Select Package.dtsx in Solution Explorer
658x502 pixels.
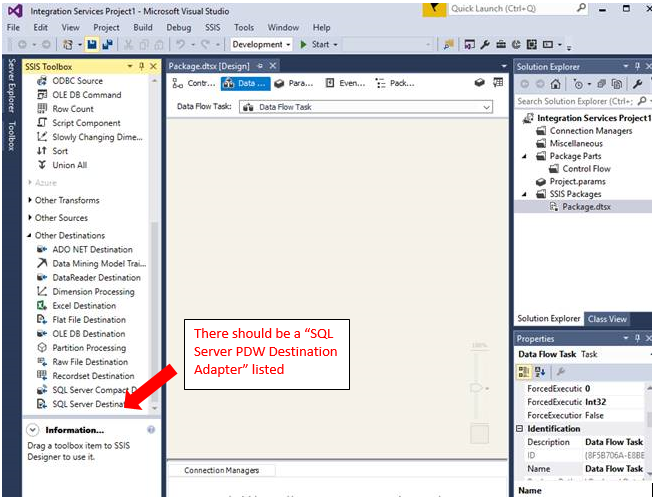click(586, 207)
